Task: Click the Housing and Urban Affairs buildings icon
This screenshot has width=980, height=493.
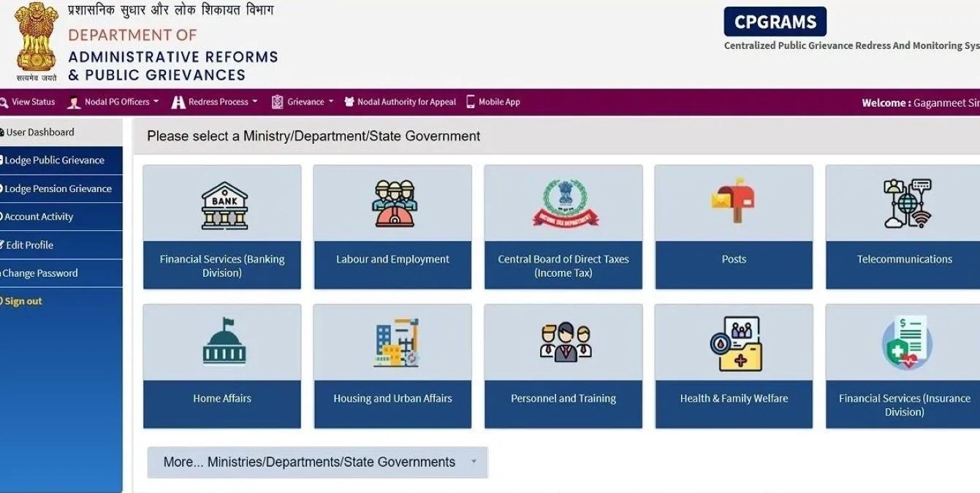Action: 397,343
